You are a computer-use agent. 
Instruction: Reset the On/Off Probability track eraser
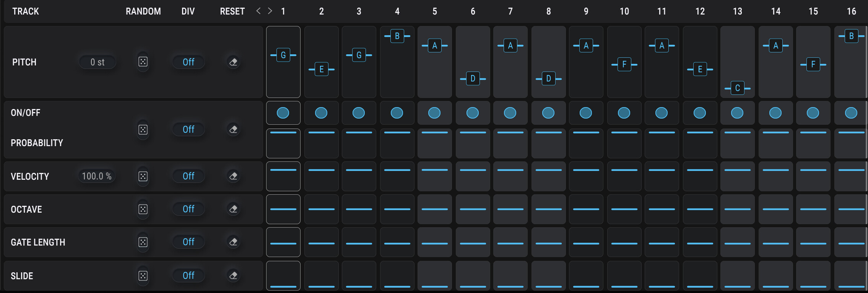[x=233, y=130]
